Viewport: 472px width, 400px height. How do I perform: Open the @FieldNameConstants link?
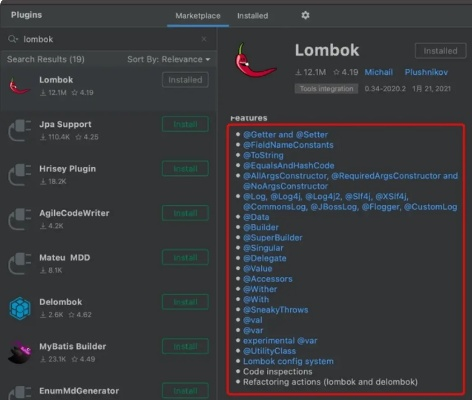tap(288, 145)
